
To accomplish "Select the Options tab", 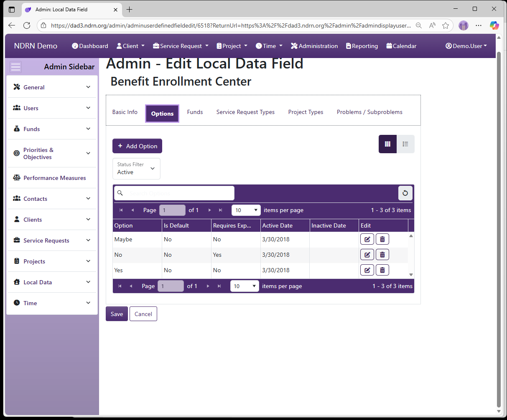I will point(162,114).
